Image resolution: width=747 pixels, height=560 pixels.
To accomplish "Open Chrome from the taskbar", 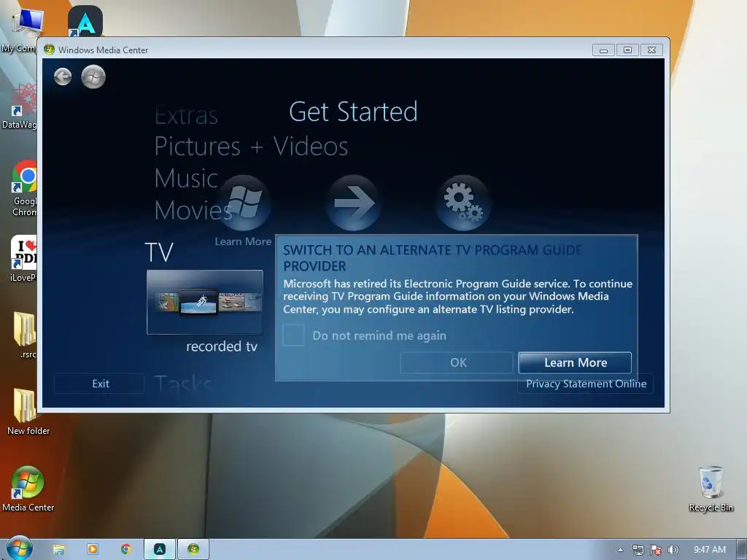I will [125, 550].
